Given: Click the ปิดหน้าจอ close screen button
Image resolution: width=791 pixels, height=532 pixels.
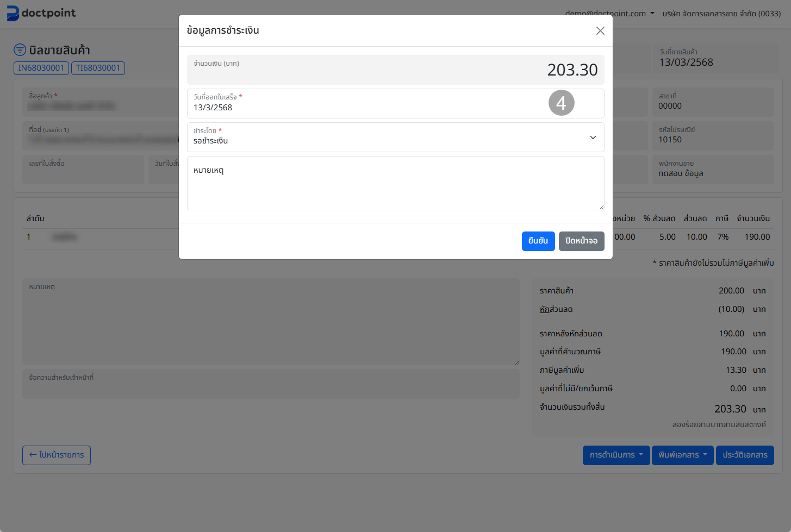Looking at the screenshot, I should (x=581, y=241).
